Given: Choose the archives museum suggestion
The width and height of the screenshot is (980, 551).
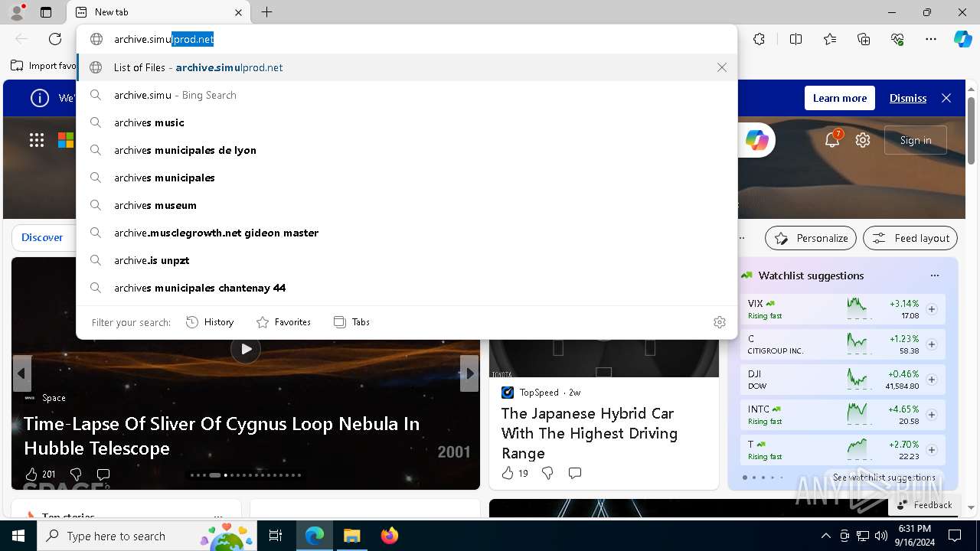Looking at the screenshot, I should [x=407, y=205].
